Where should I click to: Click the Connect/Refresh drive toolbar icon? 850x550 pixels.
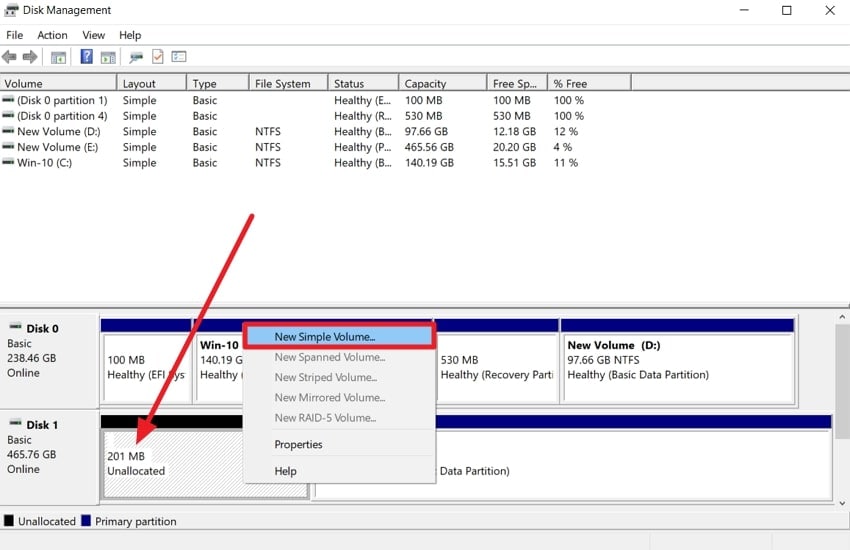click(x=136, y=57)
